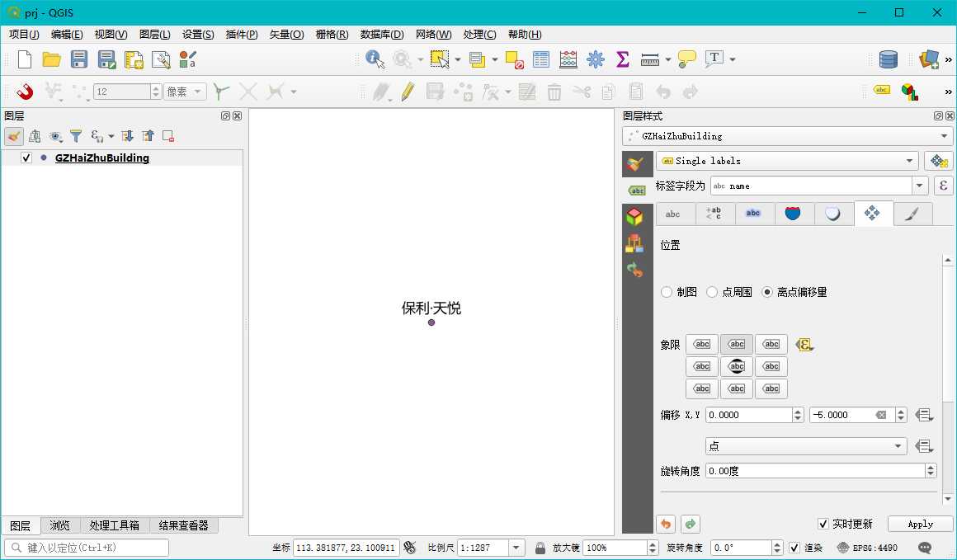Select the Identify Features tool
The width and height of the screenshot is (957, 560).
[x=375, y=59]
